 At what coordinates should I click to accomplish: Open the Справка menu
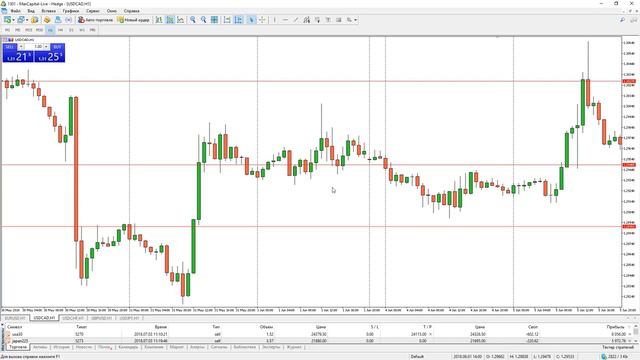click(131, 11)
